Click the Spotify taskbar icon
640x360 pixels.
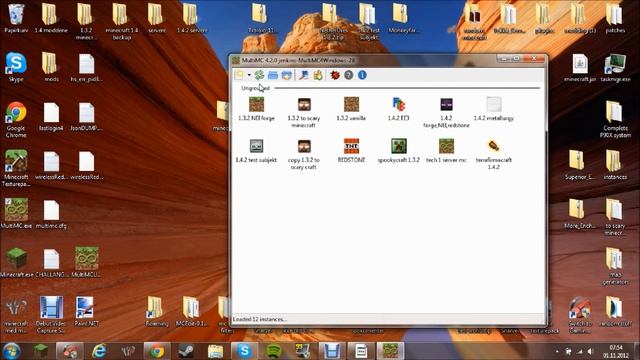tap(273, 351)
